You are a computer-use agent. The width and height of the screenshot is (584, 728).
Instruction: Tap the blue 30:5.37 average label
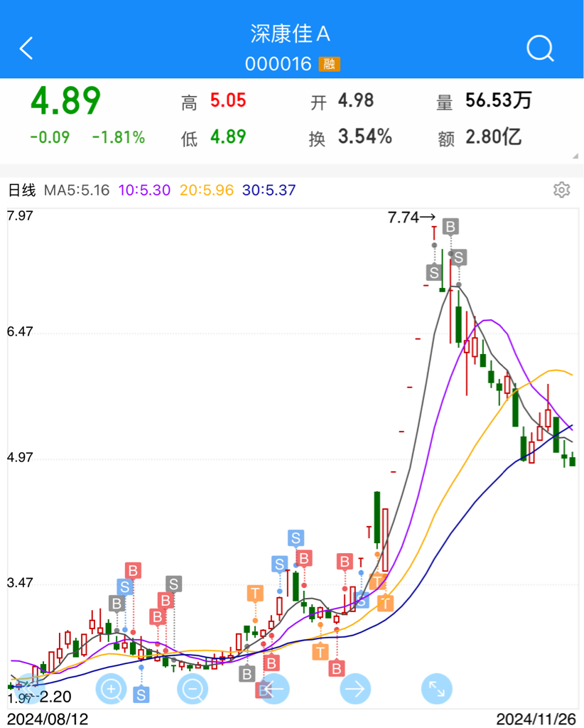269,190
